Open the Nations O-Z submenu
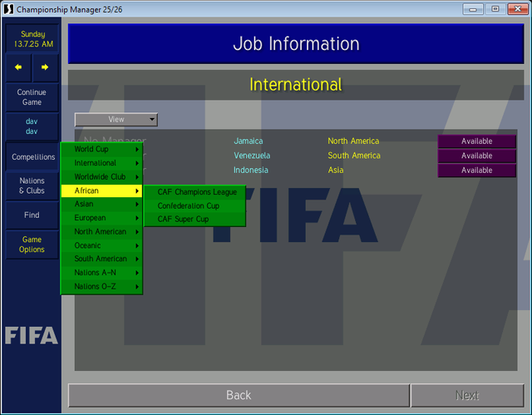 point(101,287)
